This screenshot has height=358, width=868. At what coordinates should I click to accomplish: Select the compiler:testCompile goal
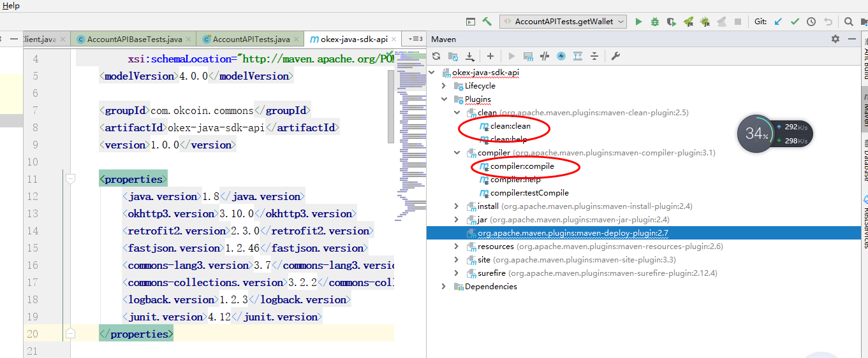click(x=529, y=193)
